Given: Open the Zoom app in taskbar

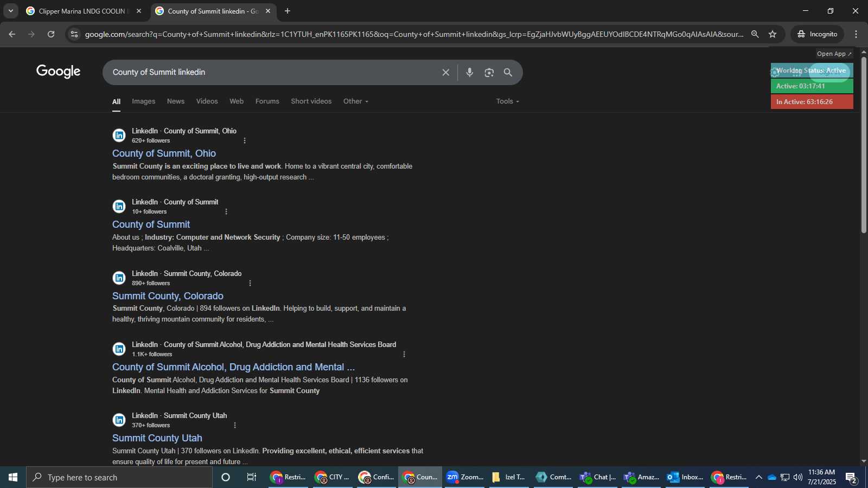Looking at the screenshot, I should pos(464,477).
